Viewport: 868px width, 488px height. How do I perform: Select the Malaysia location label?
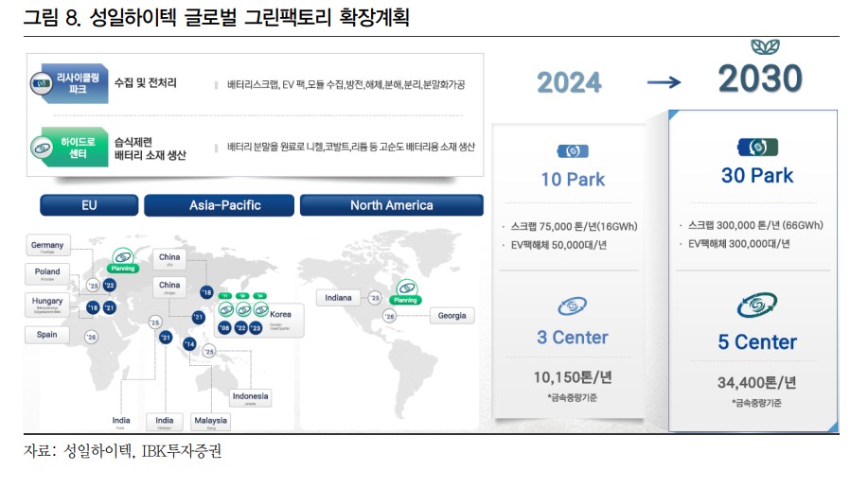[x=210, y=422]
